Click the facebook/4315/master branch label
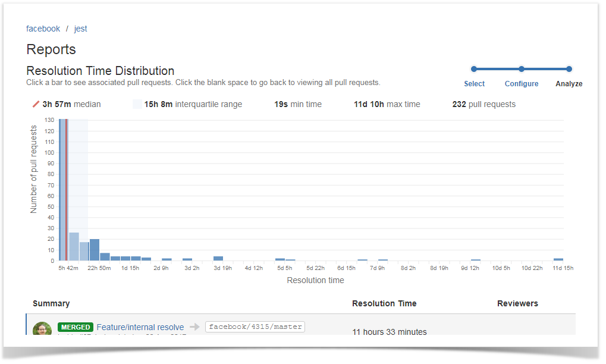This screenshot has width=606, height=364. [255, 327]
